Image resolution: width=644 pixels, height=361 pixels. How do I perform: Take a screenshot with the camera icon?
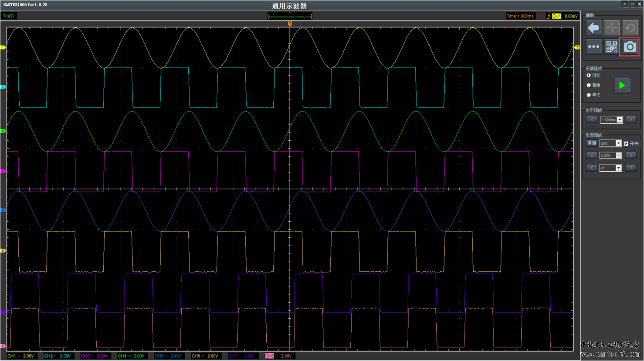pyautogui.click(x=630, y=47)
